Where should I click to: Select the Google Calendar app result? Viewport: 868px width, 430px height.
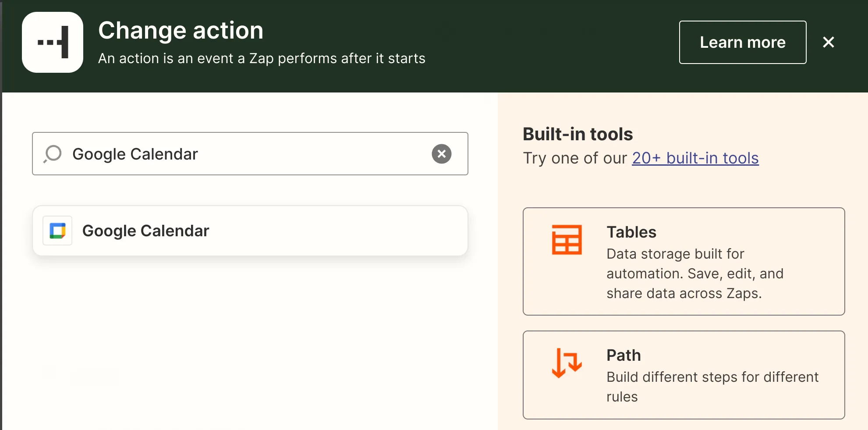coord(250,231)
